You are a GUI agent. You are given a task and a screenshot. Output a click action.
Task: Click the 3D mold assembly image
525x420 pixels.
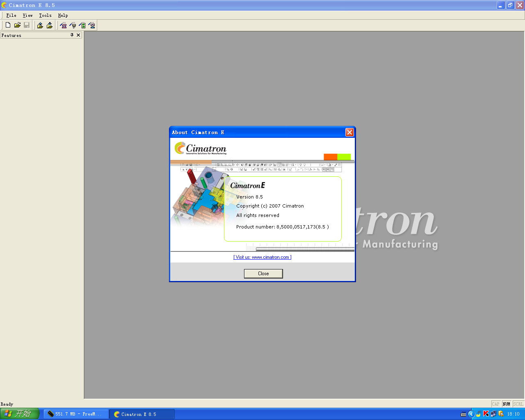tap(200, 196)
